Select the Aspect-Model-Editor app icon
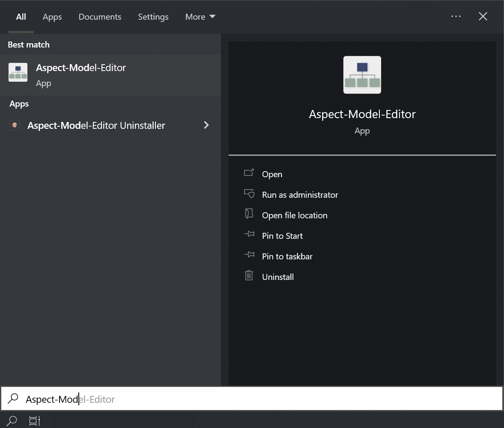The height and width of the screenshot is (428, 504). 17,72
